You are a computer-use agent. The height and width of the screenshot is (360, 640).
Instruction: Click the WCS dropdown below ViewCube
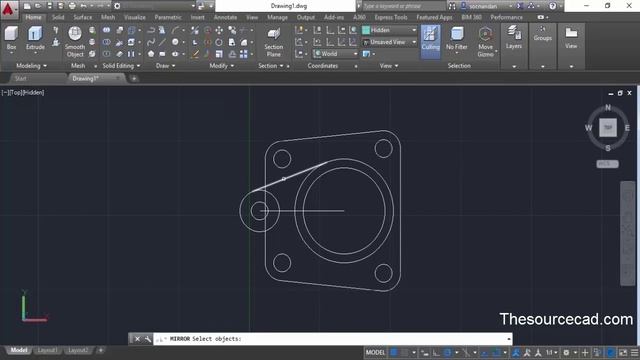[x=607, y=164]
